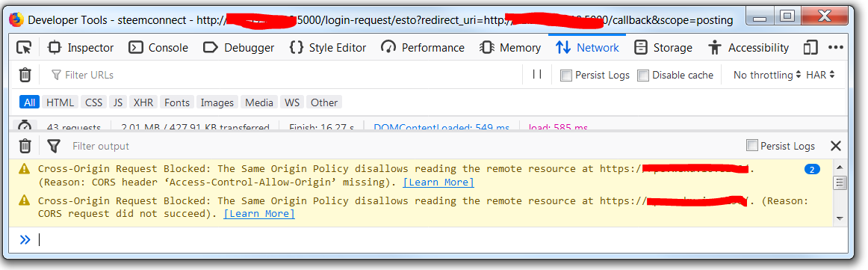
Task: Activate the element picker icon
Action: pos(24,48)
